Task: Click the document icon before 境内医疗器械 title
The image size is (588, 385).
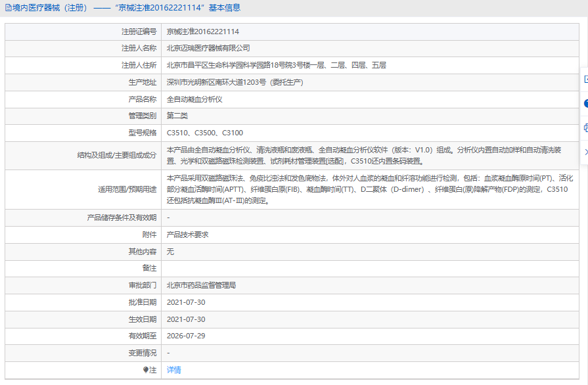Action: click(9, 7)
